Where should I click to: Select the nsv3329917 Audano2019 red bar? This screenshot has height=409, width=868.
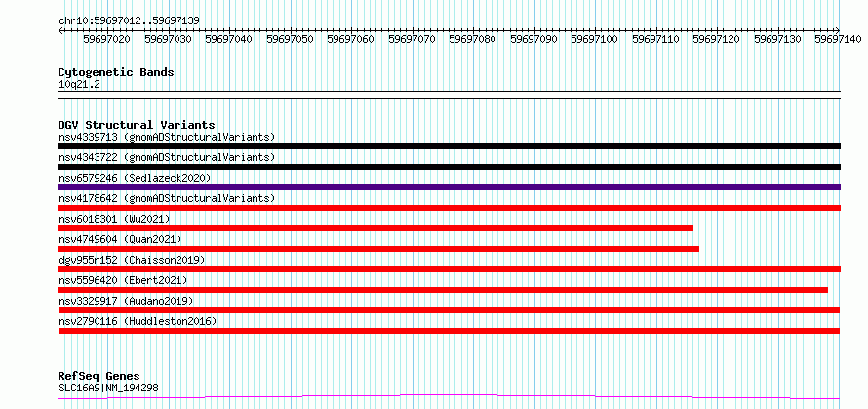449,310
